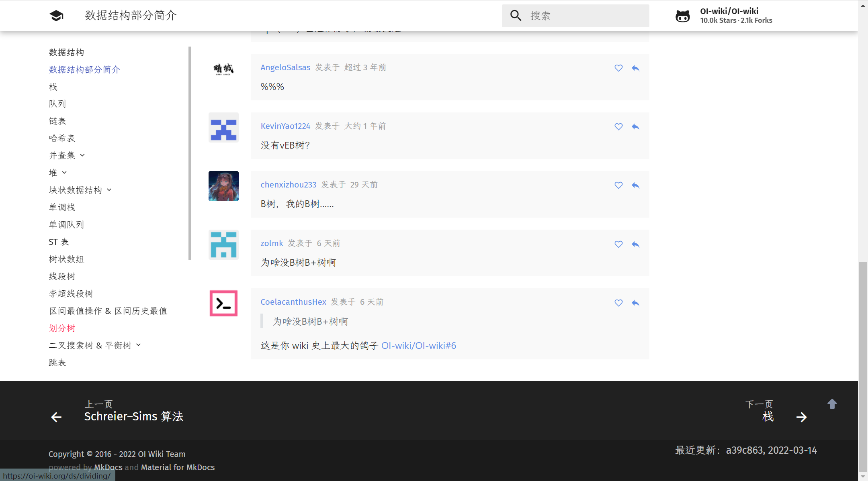Click inside the 搜索 search field
Viewport: 868px width, 481px height.
click(x=575, y=15)
